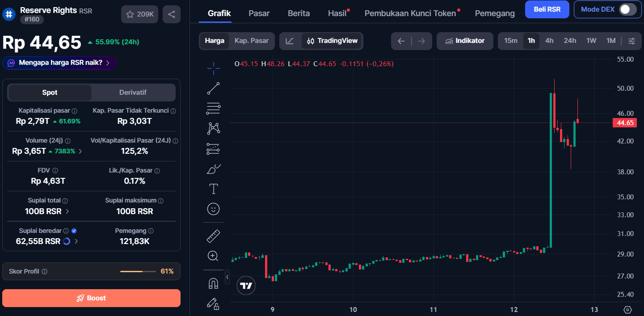Open the emoji sticker tool
Screen dimensions: 644x316
pyautogui.click(x=214, y=209)
